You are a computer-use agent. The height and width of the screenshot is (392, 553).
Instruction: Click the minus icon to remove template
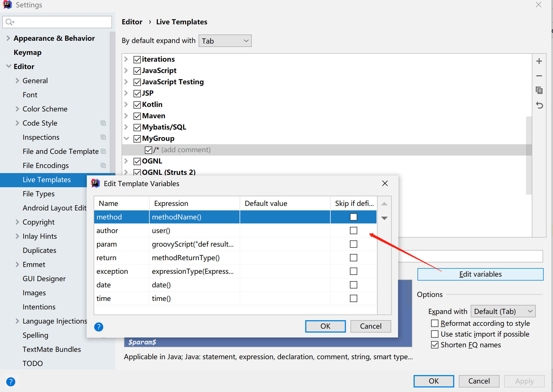click(539, 76)
